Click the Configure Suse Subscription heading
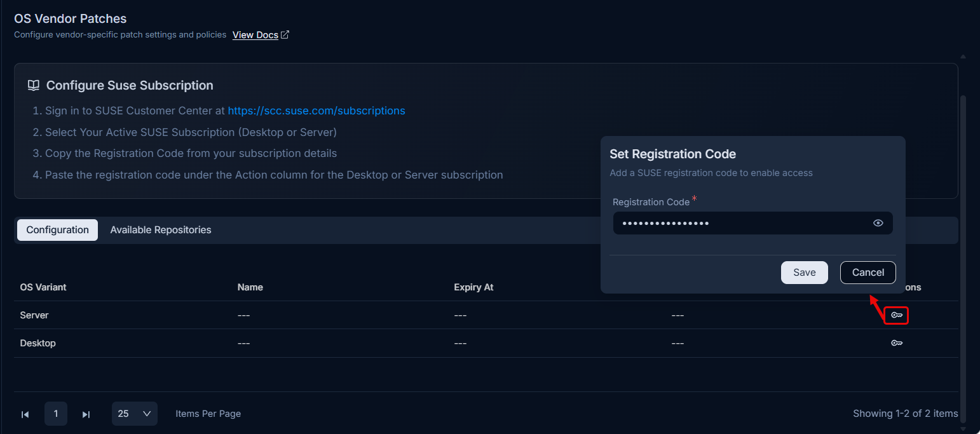The image size is (980, 434). point(130,85)
